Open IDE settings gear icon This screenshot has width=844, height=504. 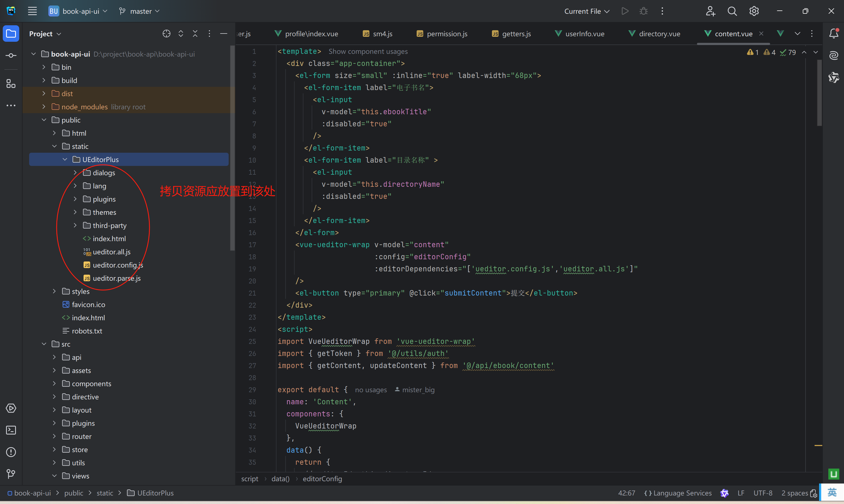pyautogui.click(x=754, y=11)
